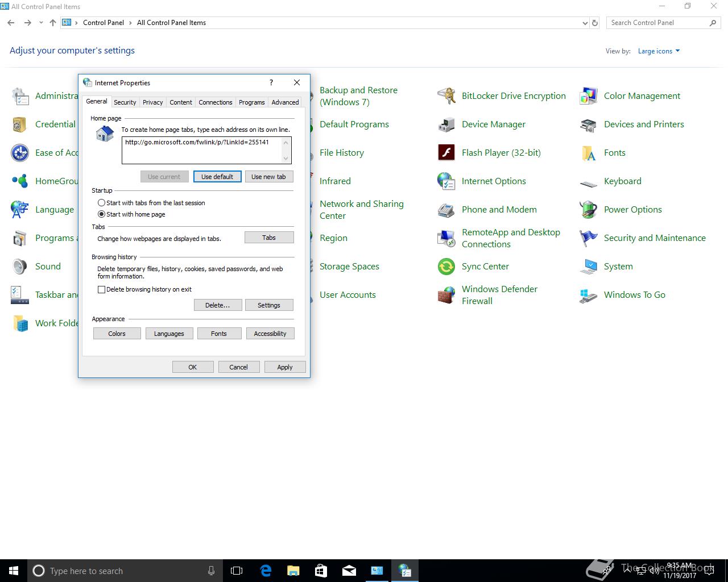Screen dimensions: 728x582
Task: Click OK in Internet Properties
Action: tap(193, 367)
